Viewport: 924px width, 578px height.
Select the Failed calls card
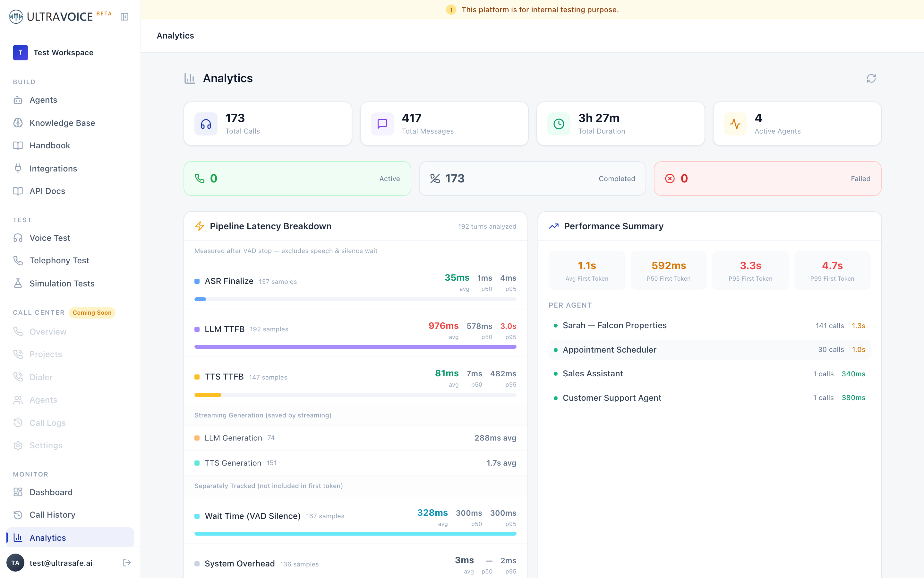(767, 179)
